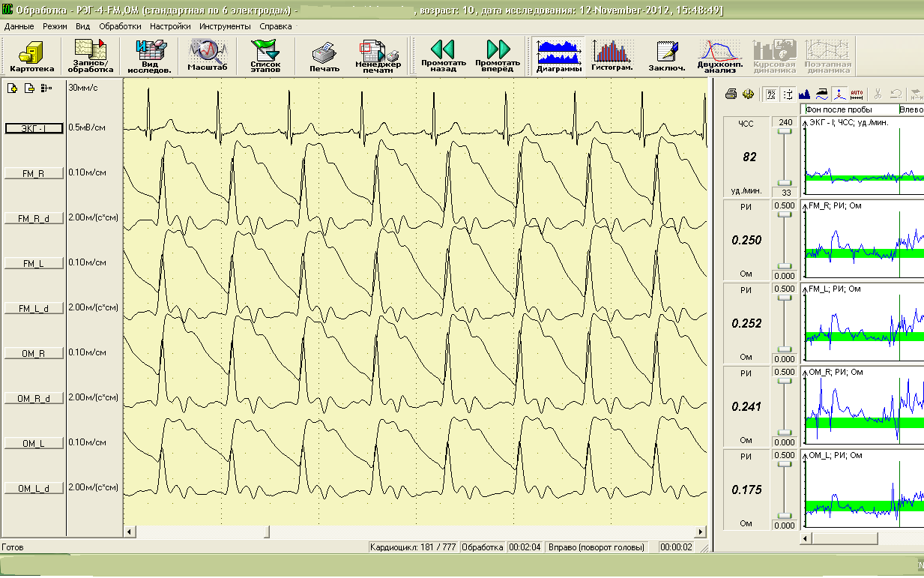Click the upper ЧСС range slider handle

(784, 131)
